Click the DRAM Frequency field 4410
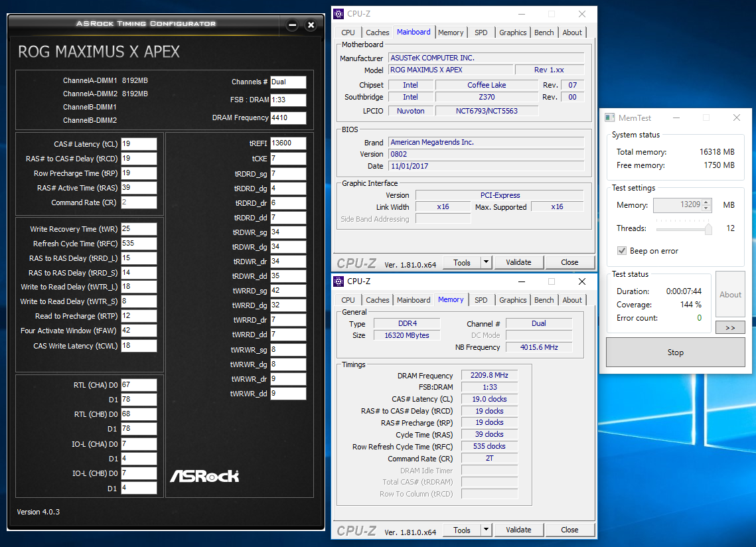756x547 pixels. [288, 117]
